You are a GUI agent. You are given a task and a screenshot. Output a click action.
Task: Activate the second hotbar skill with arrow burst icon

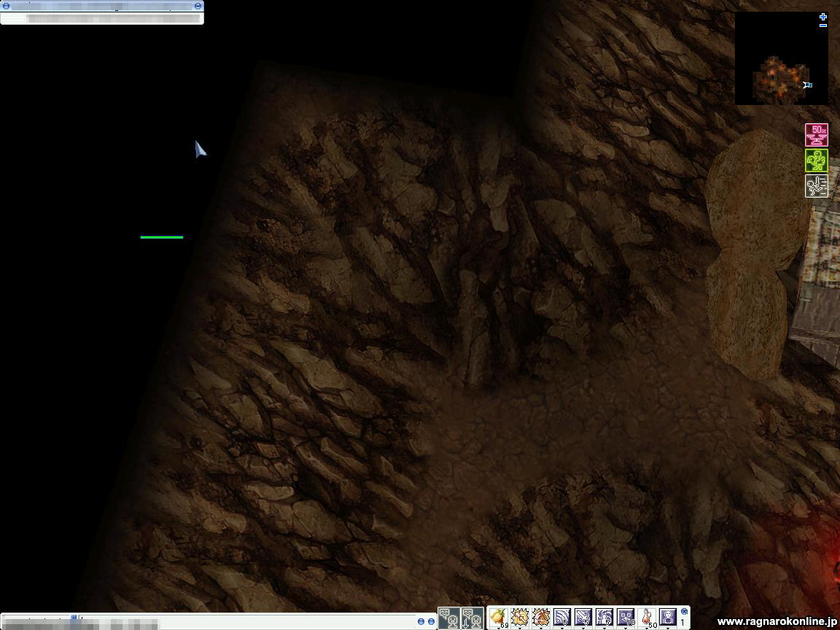(x=520, y=617)
